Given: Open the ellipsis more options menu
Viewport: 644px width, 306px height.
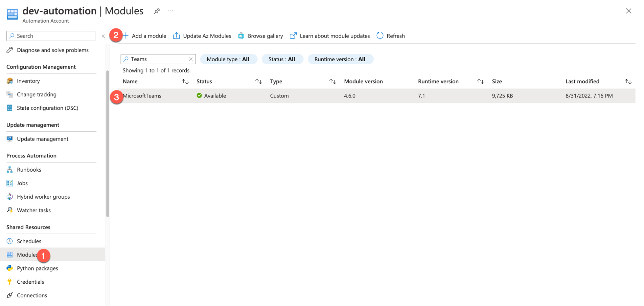Looking at the screenshot, I should click(171, 11).
